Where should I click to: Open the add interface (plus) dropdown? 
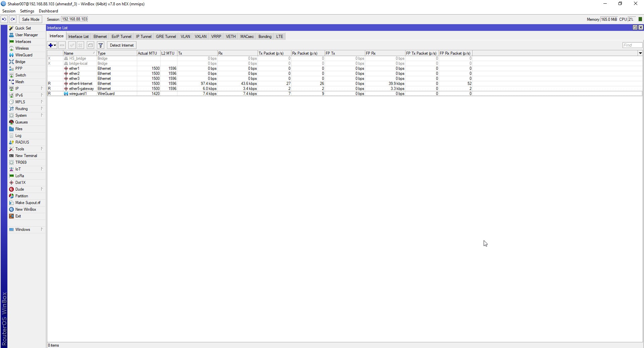(x=52, y=45)
